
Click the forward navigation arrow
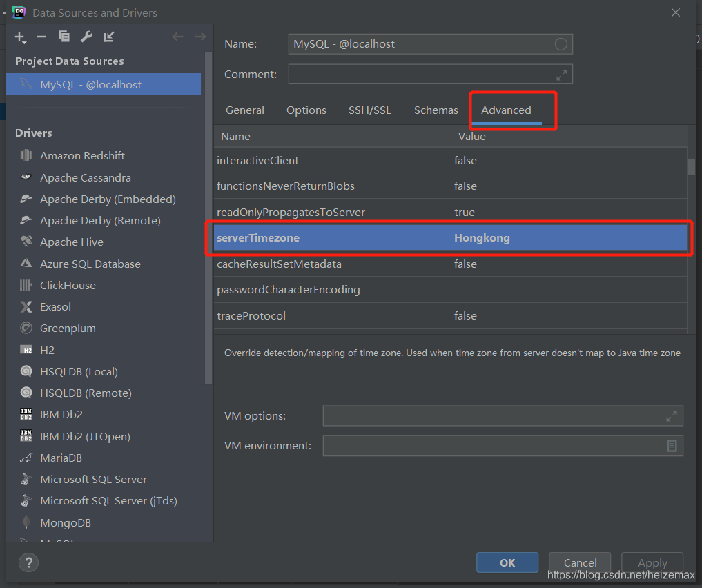[199, 37]
